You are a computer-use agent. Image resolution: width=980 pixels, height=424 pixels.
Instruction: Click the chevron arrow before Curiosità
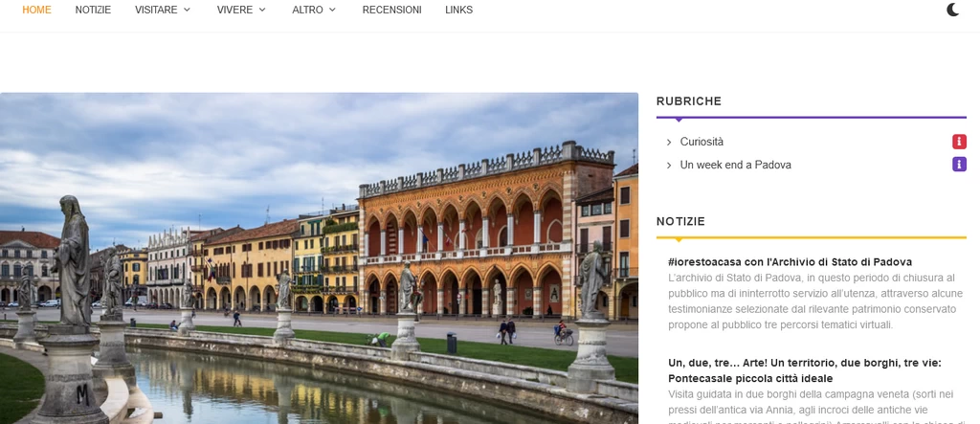click(669, 143)
